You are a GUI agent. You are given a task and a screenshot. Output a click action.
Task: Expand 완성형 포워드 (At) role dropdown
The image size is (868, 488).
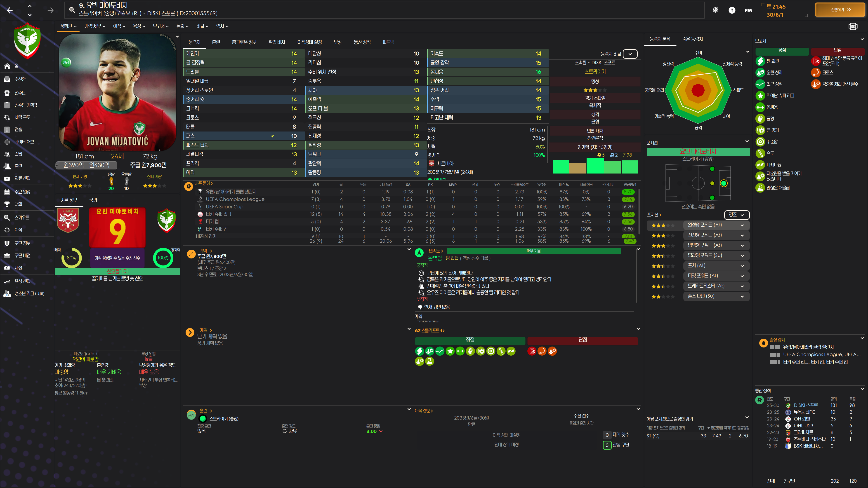pyautogui.click(x=742, y=225)
